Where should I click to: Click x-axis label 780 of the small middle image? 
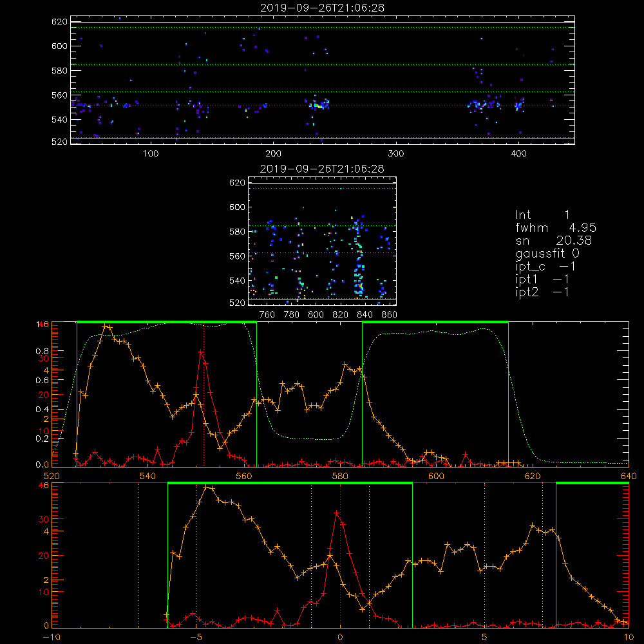[292, 315]
